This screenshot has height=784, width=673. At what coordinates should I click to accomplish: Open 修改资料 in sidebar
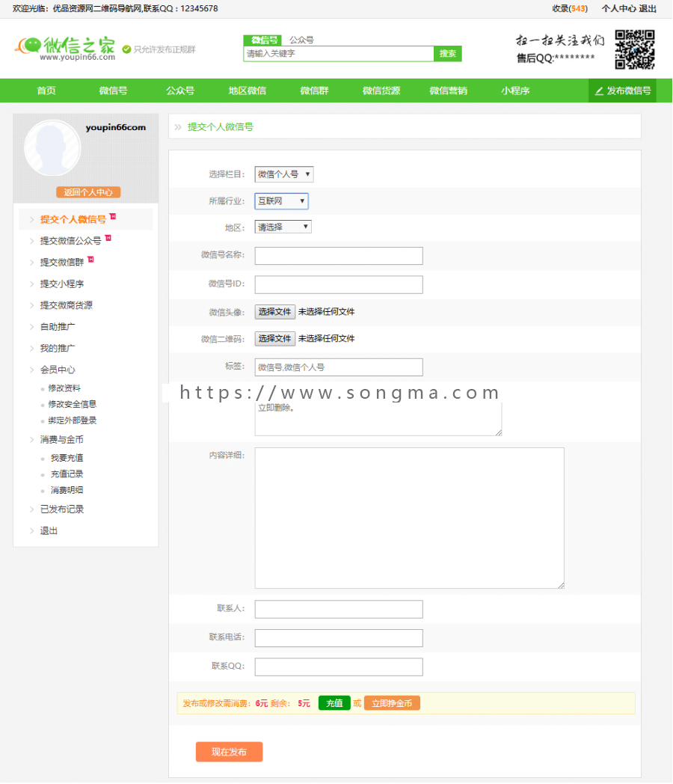click(64, 388)
